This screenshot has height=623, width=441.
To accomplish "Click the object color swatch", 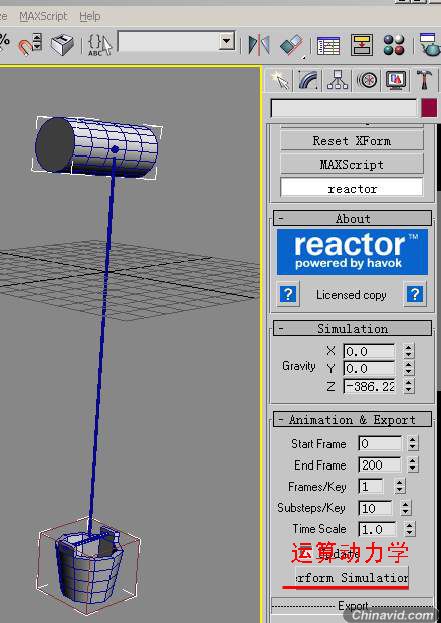I will pyautogui.click(x=429, y=108).
